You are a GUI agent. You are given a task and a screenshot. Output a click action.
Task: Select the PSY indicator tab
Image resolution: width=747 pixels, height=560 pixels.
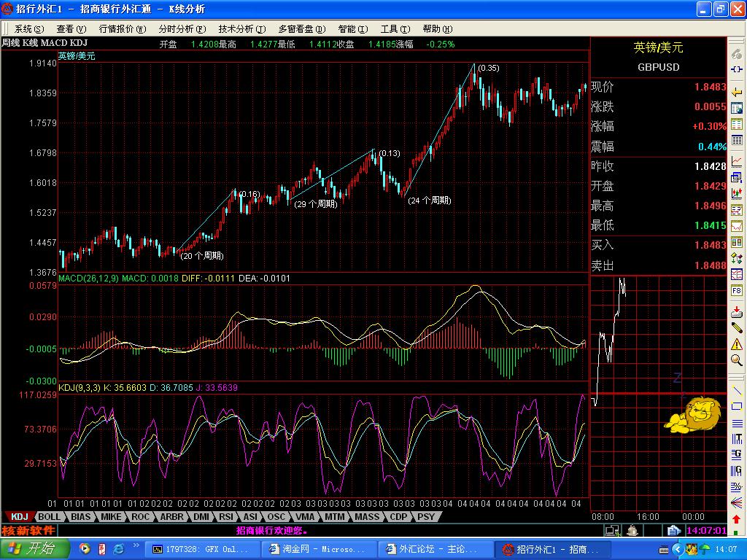pyautogui.click(x=425, y=517)
